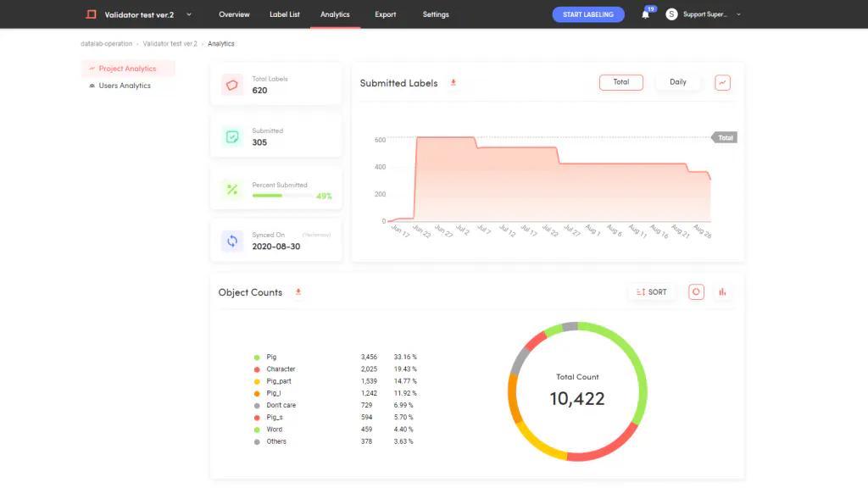Toggle the Total view for Submitted Labels
The image size is (868, 499).
click(x=621, y=82)
